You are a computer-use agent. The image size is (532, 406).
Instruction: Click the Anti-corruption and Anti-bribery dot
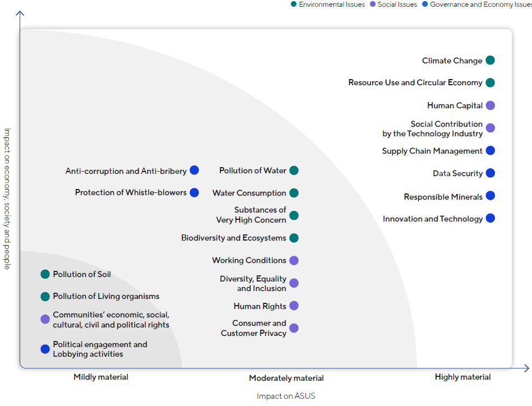194,170
